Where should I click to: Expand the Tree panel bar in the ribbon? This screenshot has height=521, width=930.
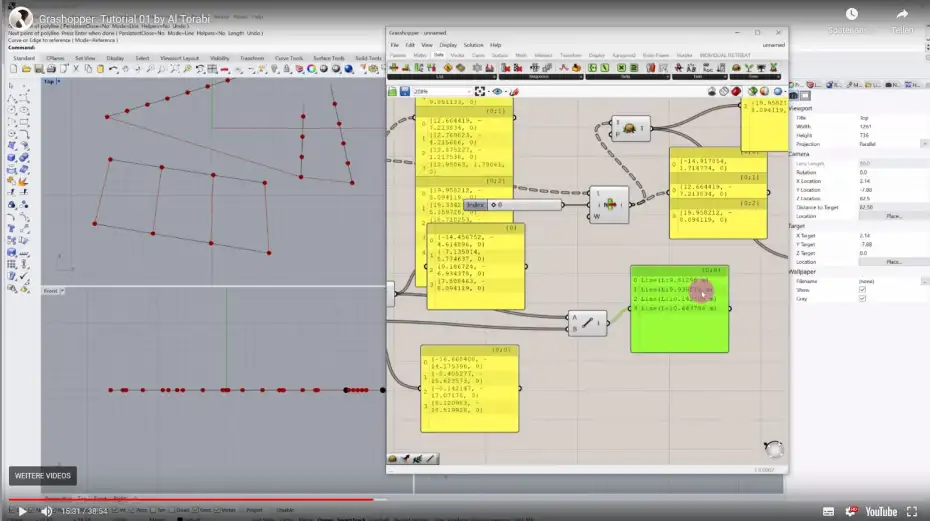click(755, 77)
